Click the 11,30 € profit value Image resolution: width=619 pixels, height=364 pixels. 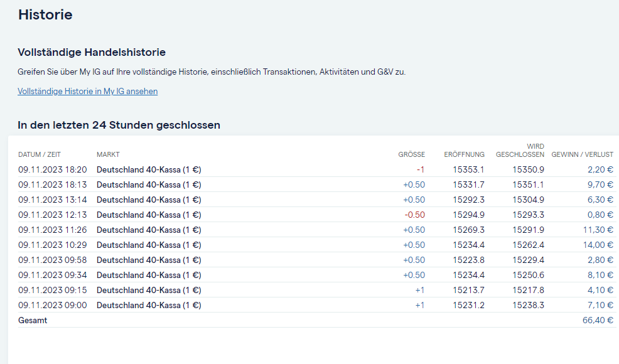(x=597, y=230)
